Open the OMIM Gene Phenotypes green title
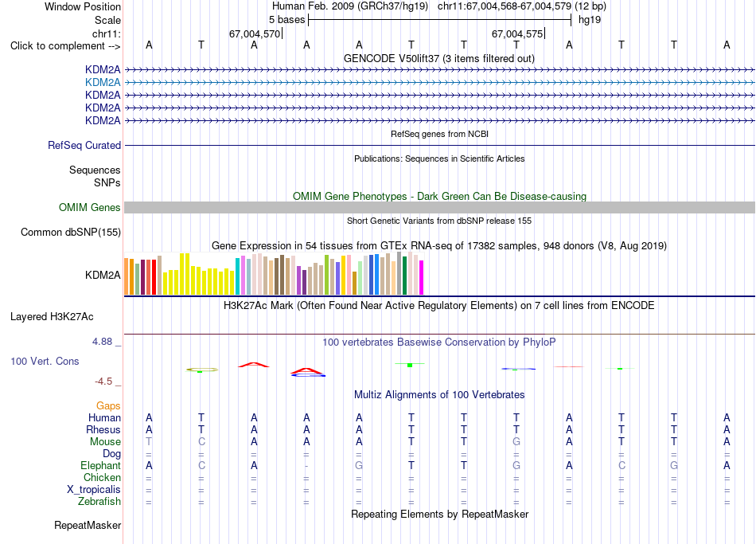 (x=439, y=196)
